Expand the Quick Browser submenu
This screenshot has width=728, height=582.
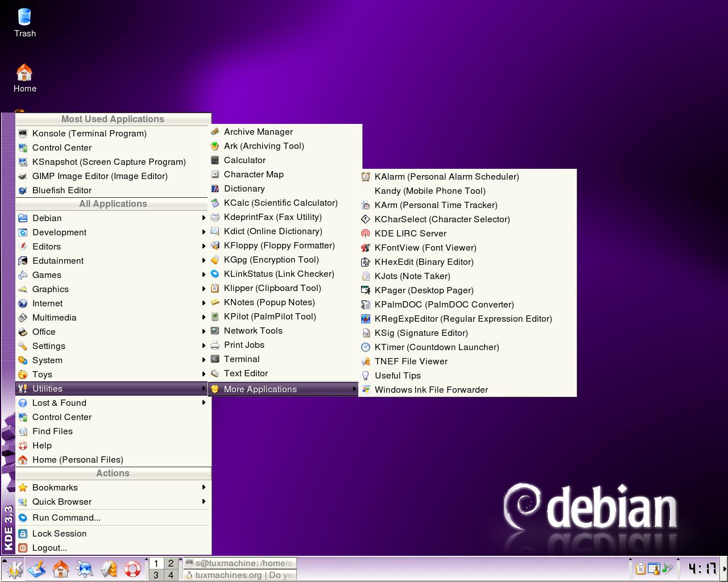tap(113, 502)
